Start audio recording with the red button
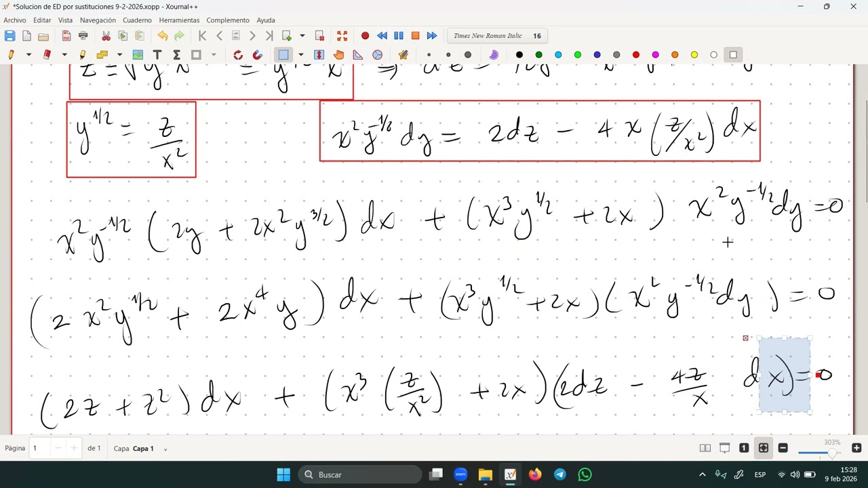 coord(365,36)
